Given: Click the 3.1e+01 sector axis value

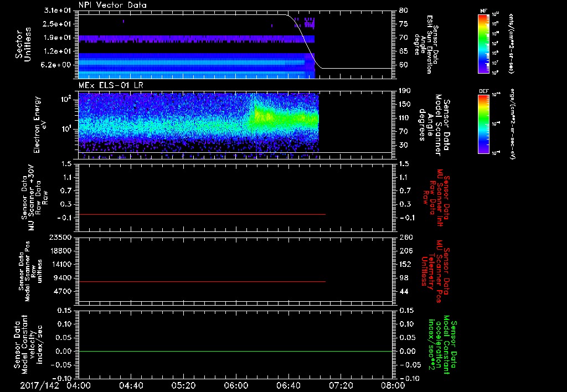Looking at the screenshot, I should pos(58,11).
